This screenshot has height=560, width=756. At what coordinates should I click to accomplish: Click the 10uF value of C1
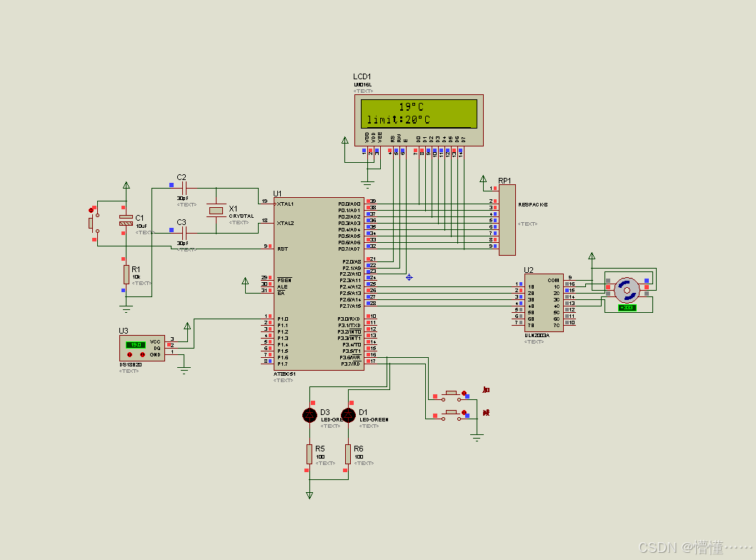pyautogui.click(x=141, y=226)
